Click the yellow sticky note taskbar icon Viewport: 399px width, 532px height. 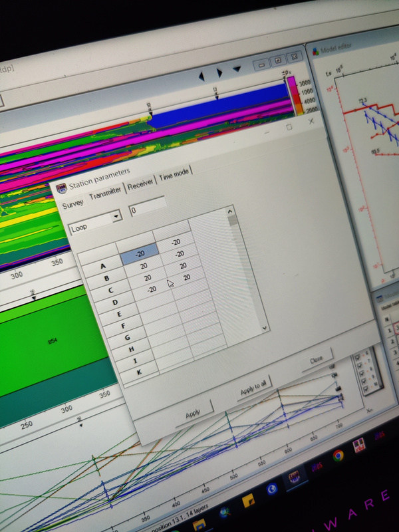[x=249, y=500]
